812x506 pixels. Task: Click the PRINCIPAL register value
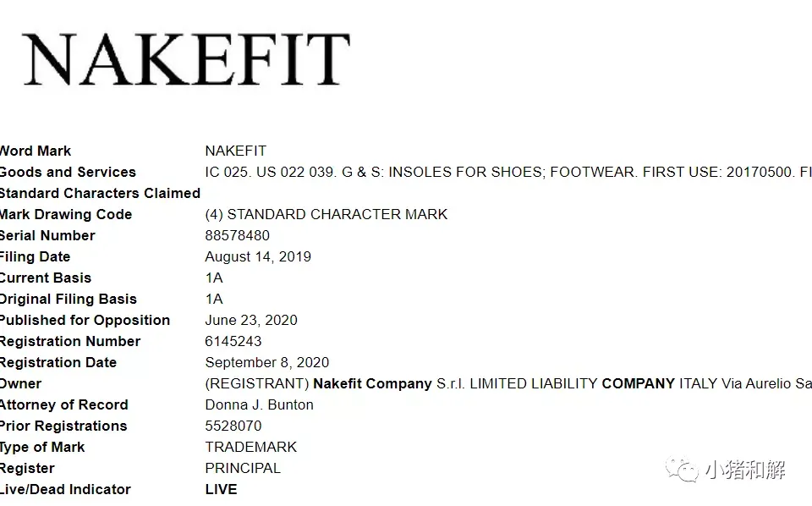coord(243,468)
